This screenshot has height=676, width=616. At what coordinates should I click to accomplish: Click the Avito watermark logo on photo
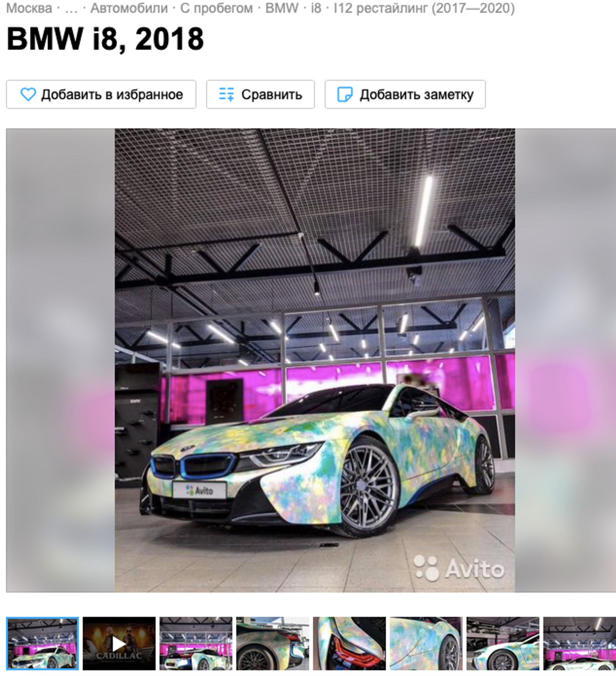tap(459, 568)
